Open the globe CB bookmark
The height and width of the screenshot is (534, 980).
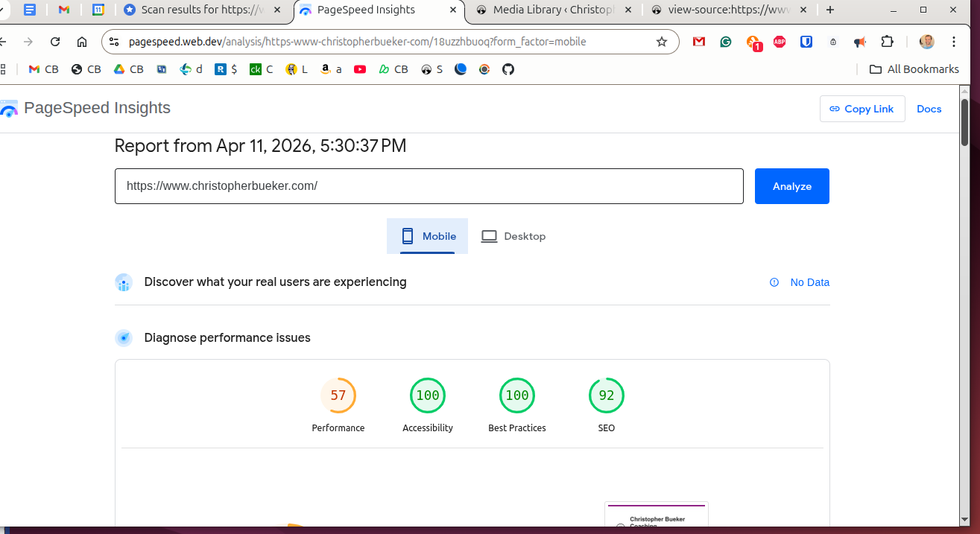tap(86, 69)
